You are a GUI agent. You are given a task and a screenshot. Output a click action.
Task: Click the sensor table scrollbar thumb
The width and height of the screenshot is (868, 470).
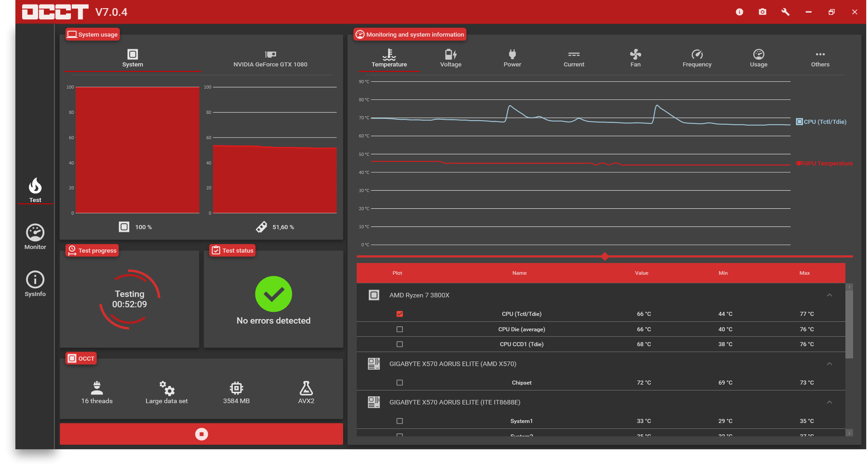pyautogui.click(x=849, y=324)
